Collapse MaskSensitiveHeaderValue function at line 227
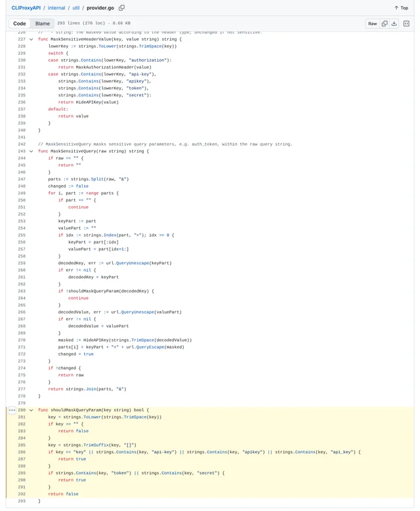Viewport: 420px width, 511px height. point(31,39)
